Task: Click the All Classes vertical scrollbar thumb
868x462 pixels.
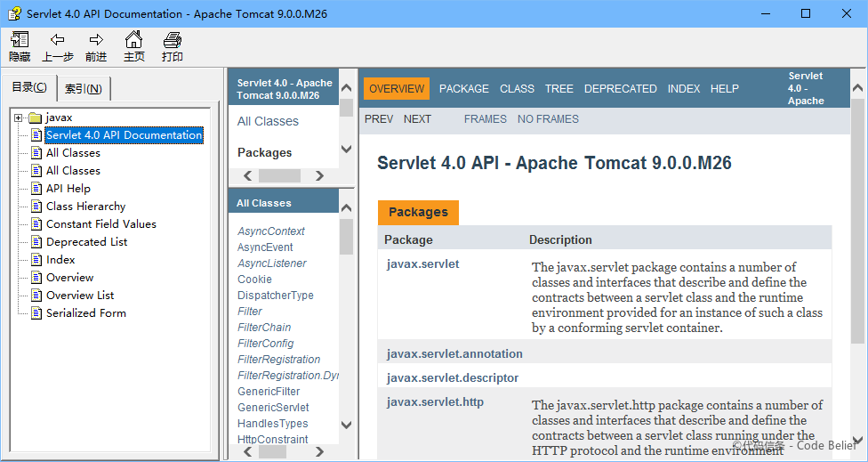Action: coord(347,237)
